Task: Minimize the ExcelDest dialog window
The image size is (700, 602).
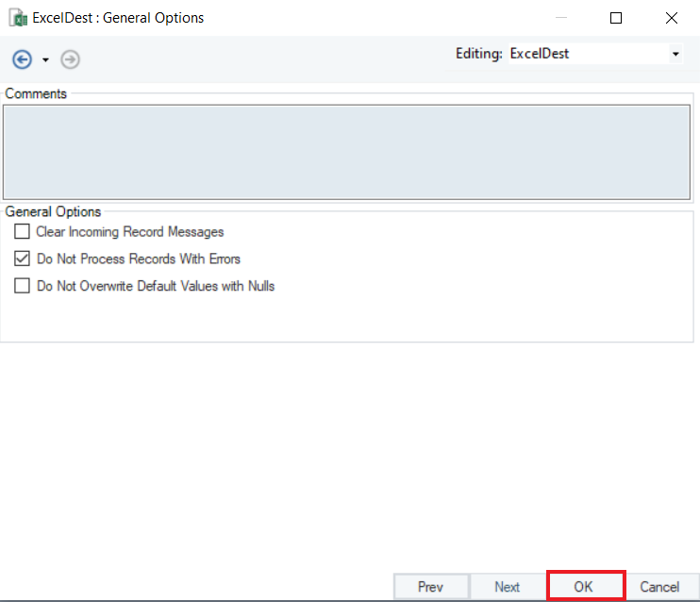Action: [561, 18]
